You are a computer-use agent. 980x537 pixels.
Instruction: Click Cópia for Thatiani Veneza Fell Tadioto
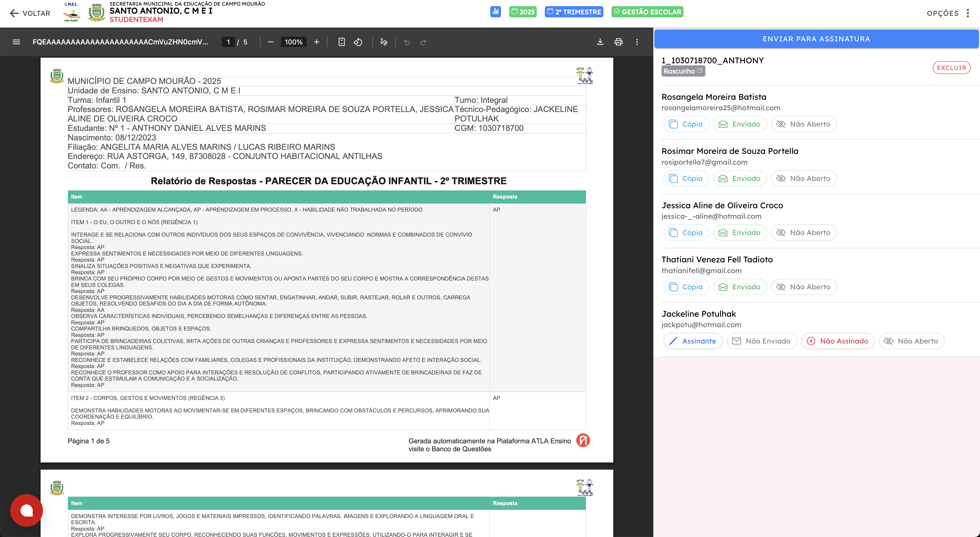(686, 287)
